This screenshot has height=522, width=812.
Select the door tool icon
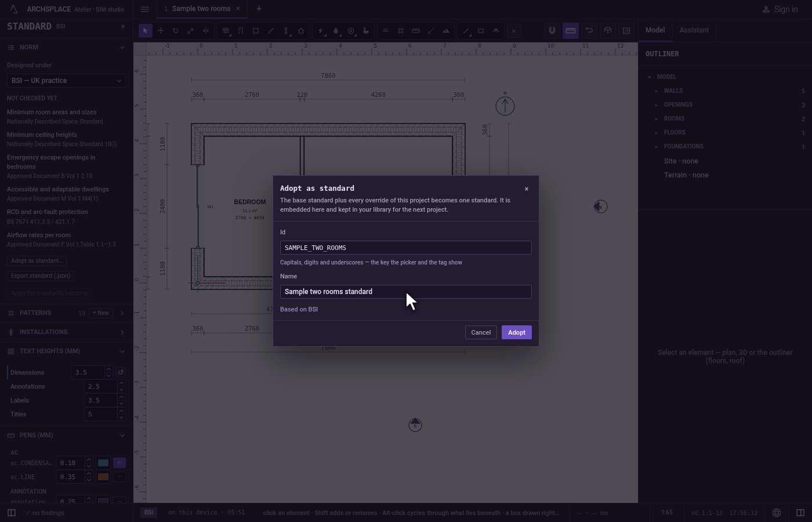coord(241,31)
